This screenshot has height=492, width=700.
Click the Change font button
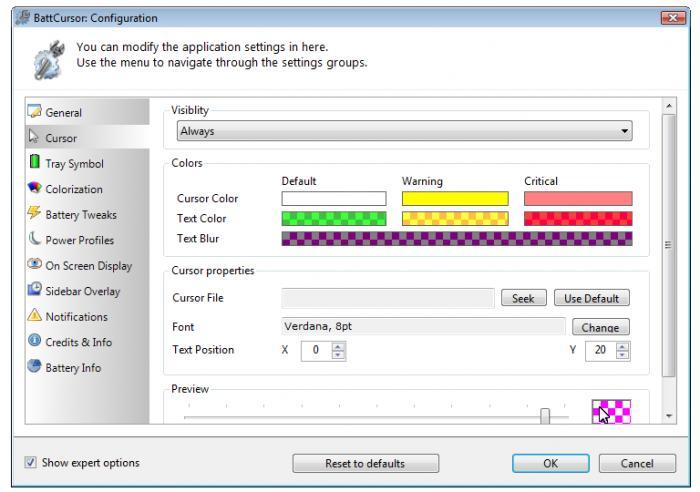tap(600, 327)
